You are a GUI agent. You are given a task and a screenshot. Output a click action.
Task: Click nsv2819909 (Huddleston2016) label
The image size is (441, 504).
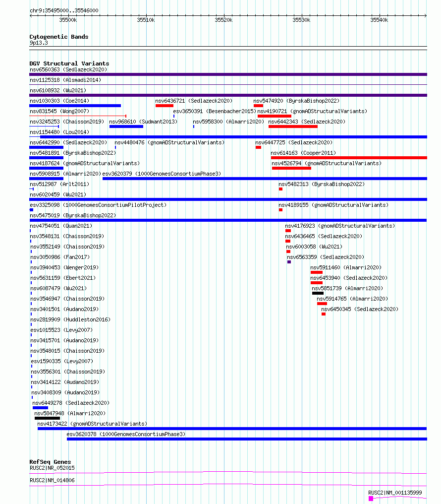[x=70, y=319]
